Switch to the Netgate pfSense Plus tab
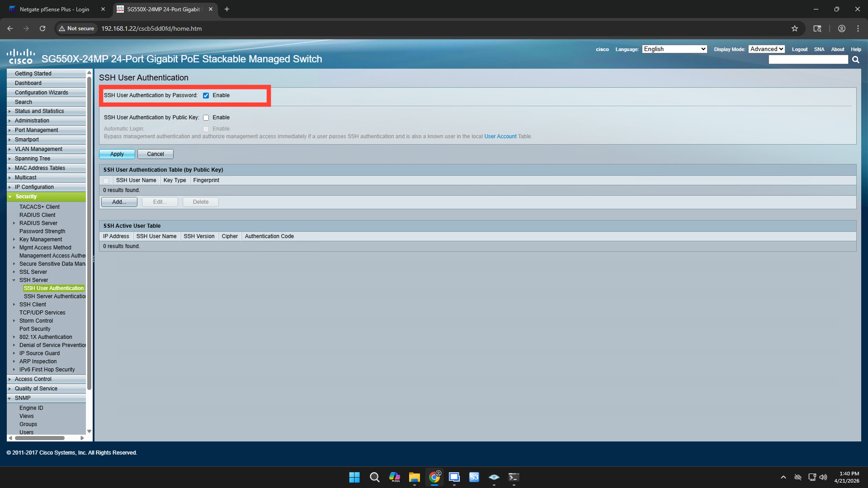 tap(54, 9)
